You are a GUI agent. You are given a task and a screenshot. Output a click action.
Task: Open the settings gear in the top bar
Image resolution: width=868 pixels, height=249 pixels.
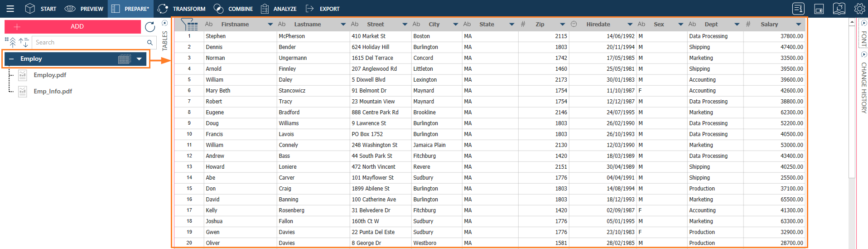coord(859,9)
